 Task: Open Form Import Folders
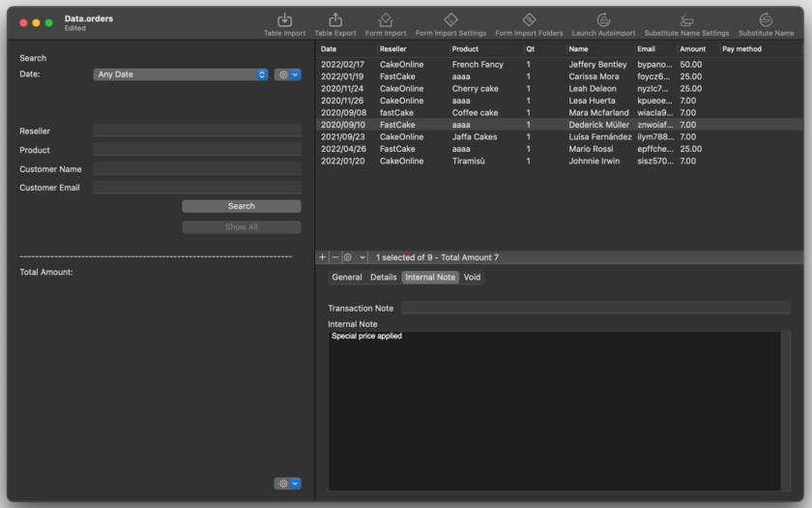pyautogui.click(x=529, y=25)
